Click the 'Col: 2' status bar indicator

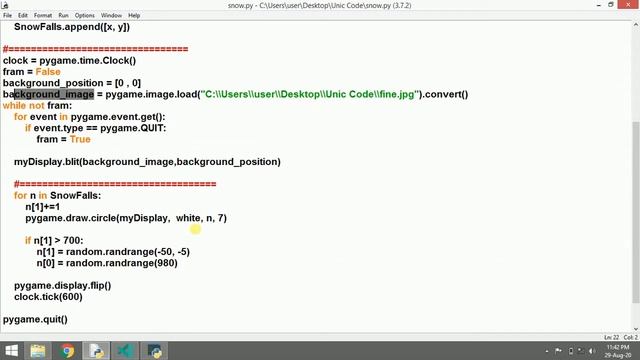tap(630, 338)
